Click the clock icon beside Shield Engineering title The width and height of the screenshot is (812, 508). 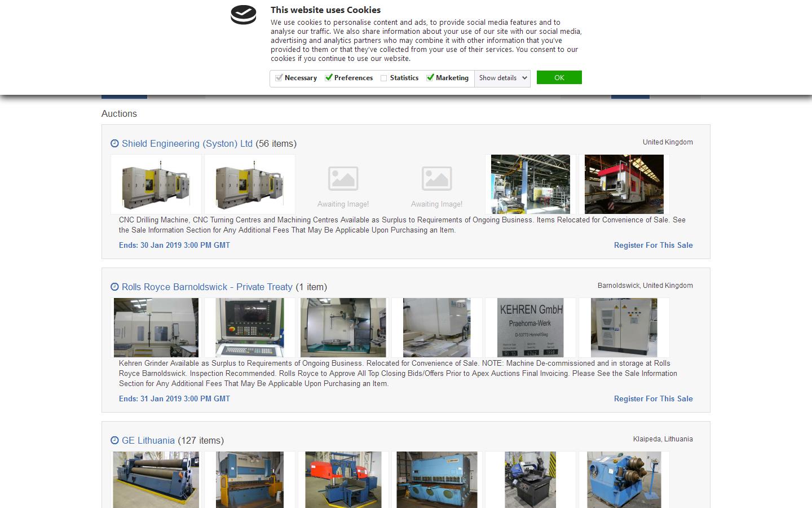(x=114, y=144)
